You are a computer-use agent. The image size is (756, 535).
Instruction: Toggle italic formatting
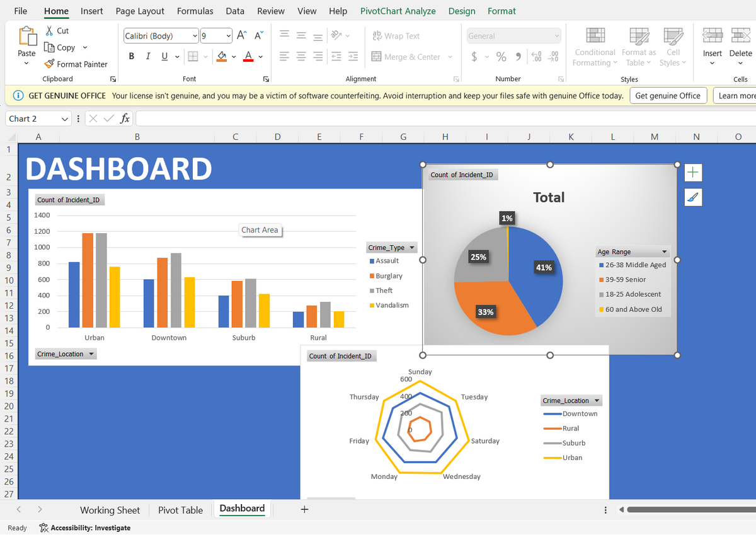[147, 55]
